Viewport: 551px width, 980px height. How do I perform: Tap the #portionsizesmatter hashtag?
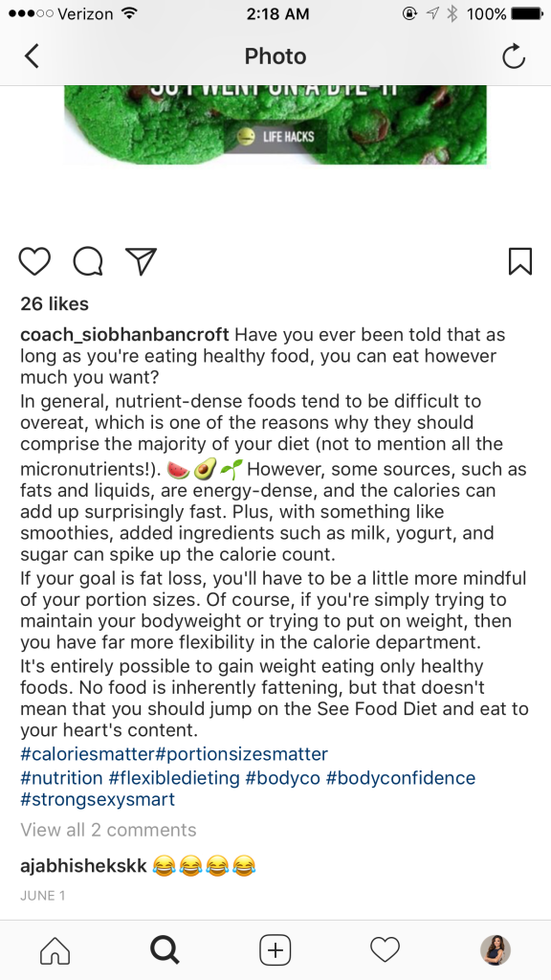click(242, 754)
